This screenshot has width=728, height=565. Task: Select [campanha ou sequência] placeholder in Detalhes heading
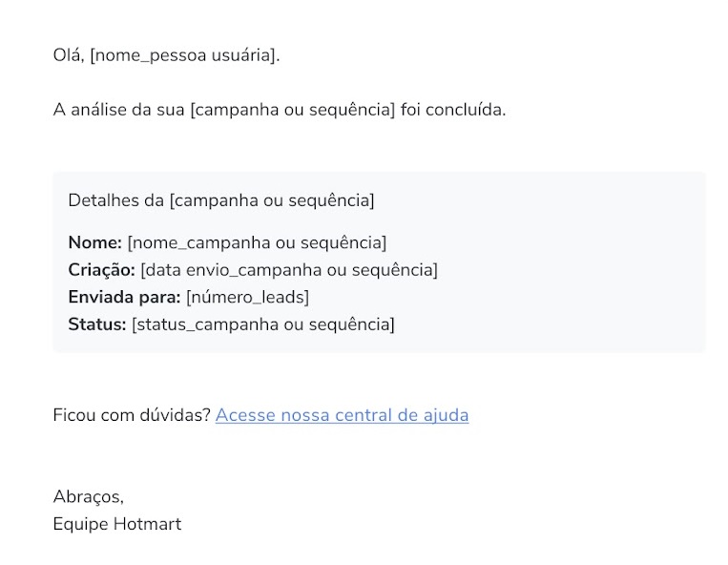[272, 200]
